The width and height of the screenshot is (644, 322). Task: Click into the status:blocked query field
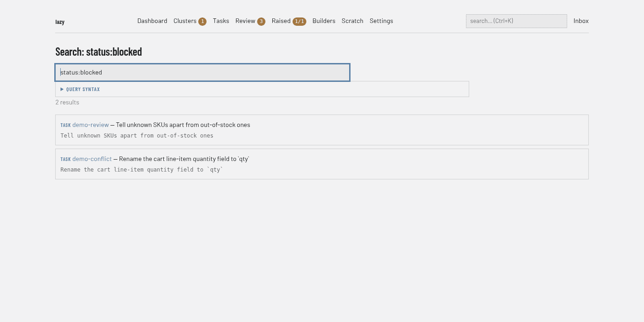pyautogui.click(x=202, y=73)
